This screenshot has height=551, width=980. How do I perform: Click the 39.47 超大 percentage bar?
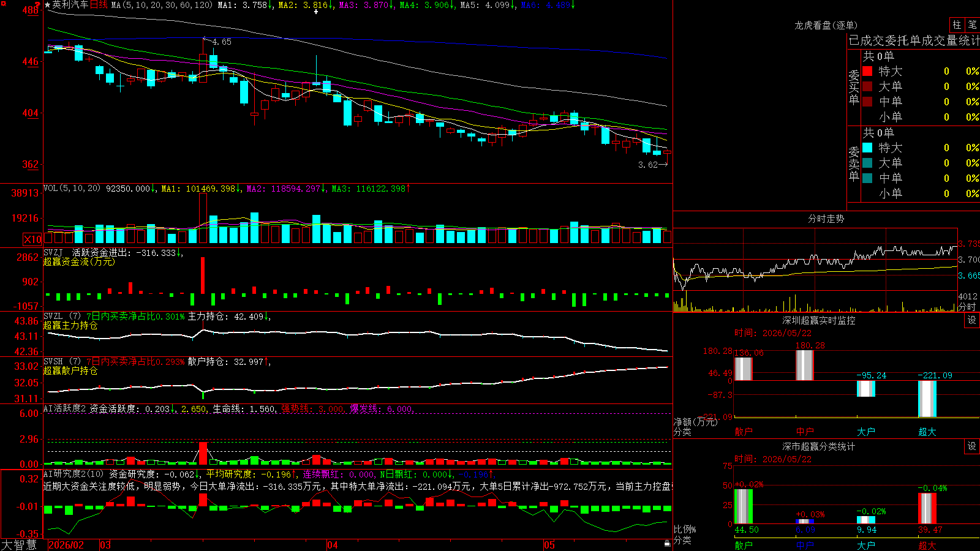(x=927, y=508)
